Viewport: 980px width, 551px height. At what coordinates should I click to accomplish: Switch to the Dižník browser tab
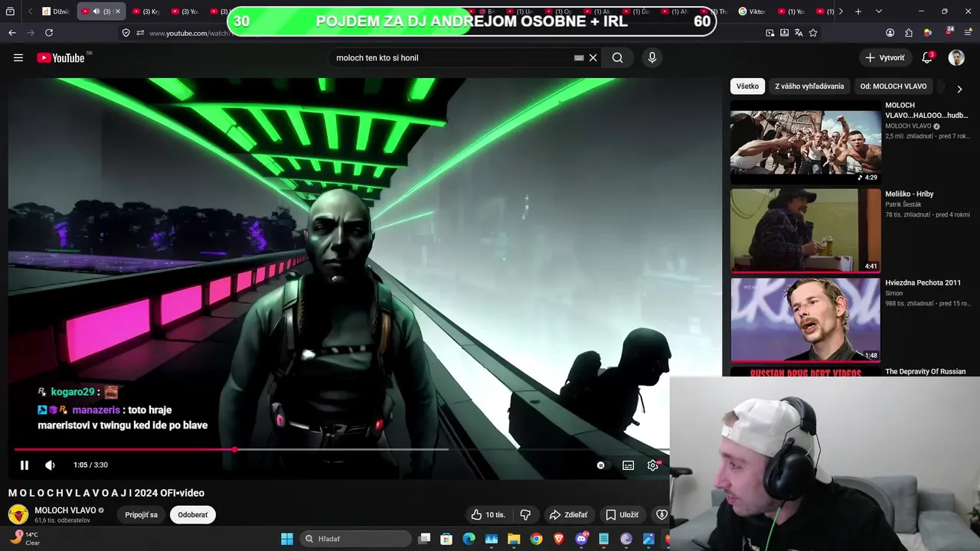point(56,11)
